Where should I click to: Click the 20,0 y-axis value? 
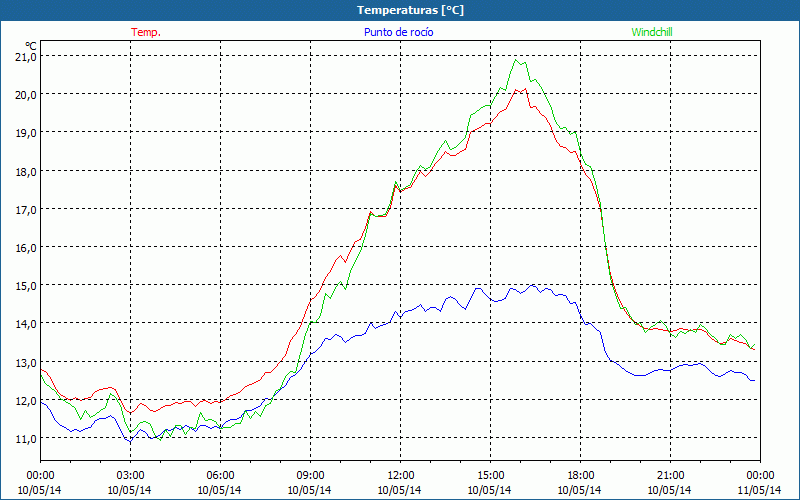click(x=26, y=95)
